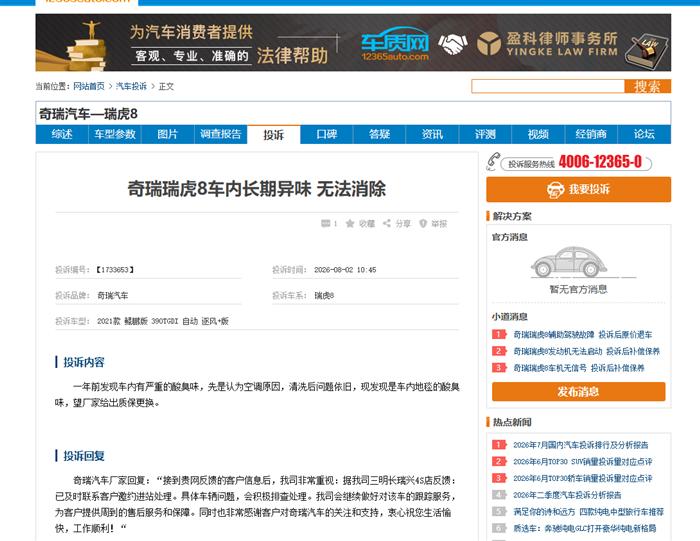
Task: Open the 综述 tab
Action: tap(62, 134)
